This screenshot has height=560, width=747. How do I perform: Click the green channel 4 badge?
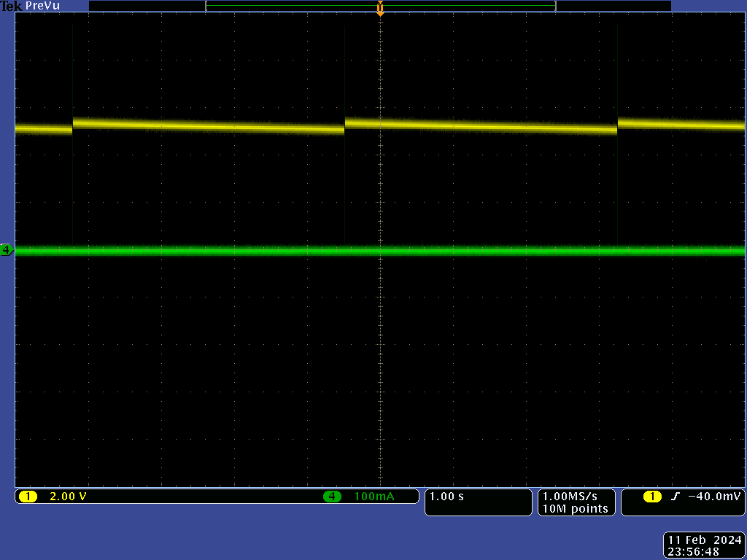click(332, 497)
